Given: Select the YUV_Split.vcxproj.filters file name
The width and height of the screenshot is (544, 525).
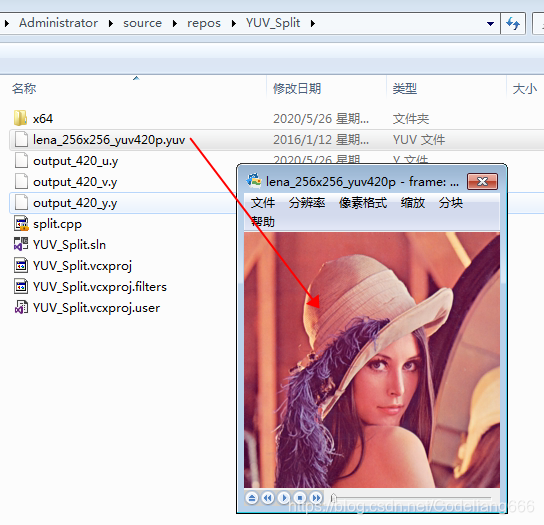Looking at the screenshot, I should point(100,287).
